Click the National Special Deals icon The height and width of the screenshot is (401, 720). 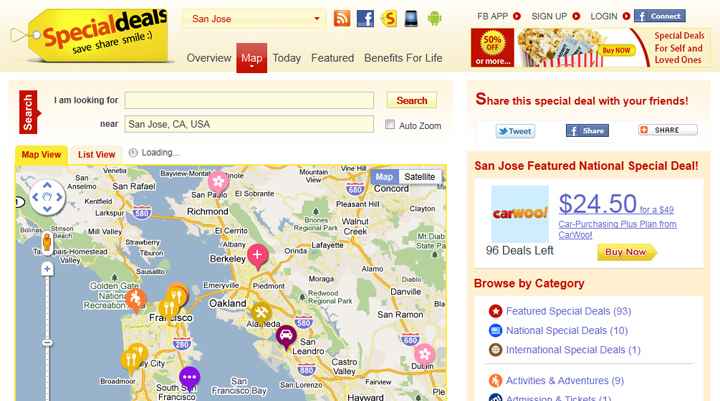[x=495, y=331]
